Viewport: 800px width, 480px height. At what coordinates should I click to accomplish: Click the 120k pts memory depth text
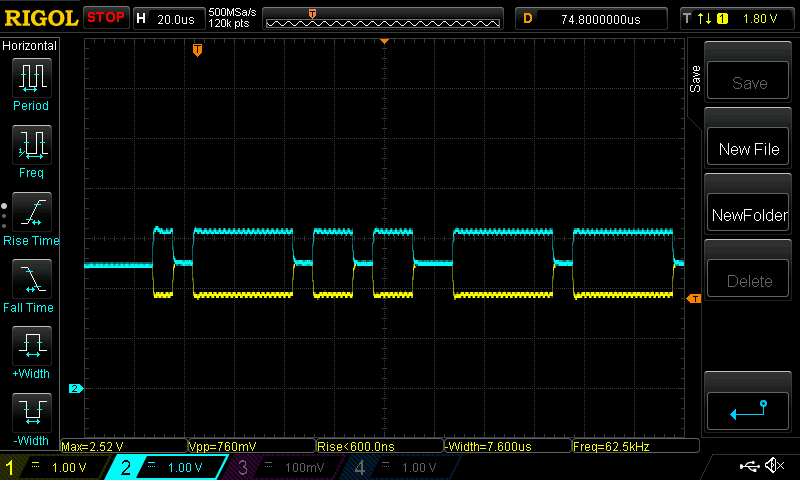[x=228, y=23]
